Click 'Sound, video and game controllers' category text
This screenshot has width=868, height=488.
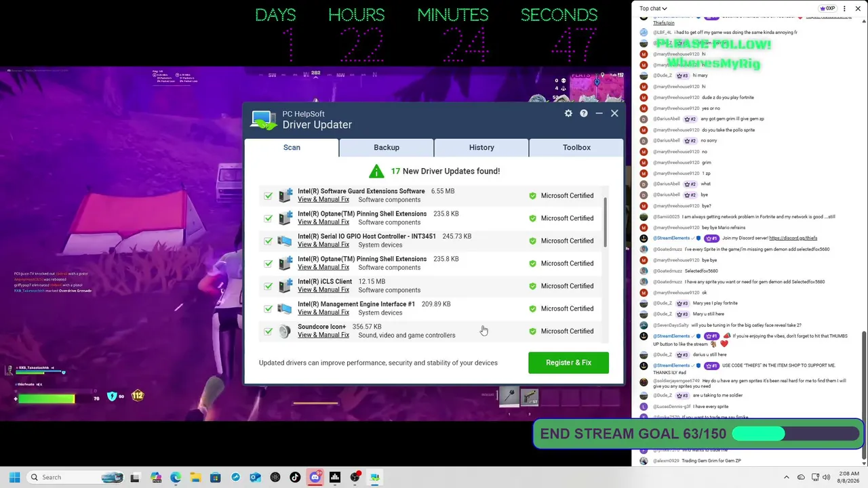click(407, 335)
